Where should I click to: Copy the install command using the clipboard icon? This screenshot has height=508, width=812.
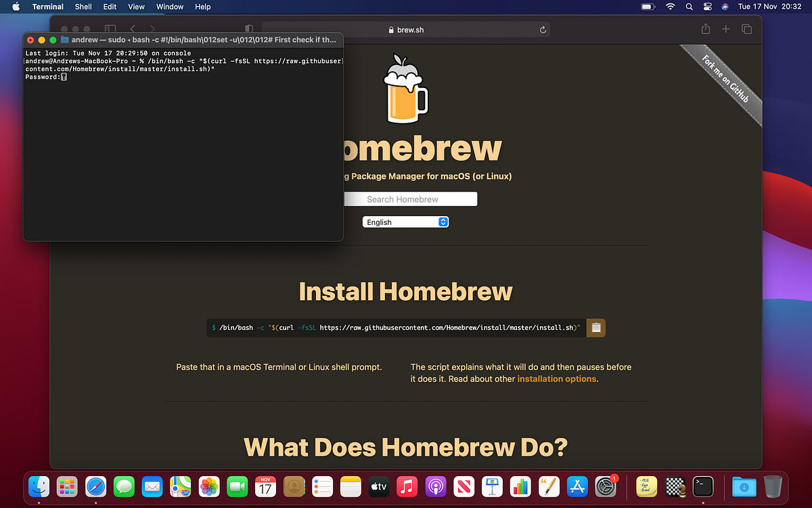(x=595, y=327)
